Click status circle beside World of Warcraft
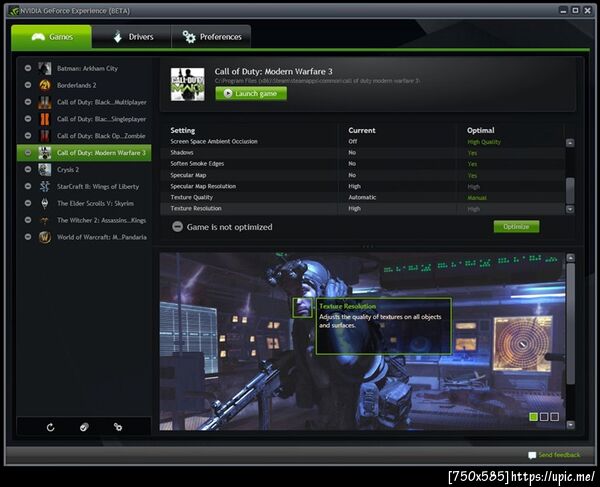Viewport: 600px width, 487px height. point(28,236)
